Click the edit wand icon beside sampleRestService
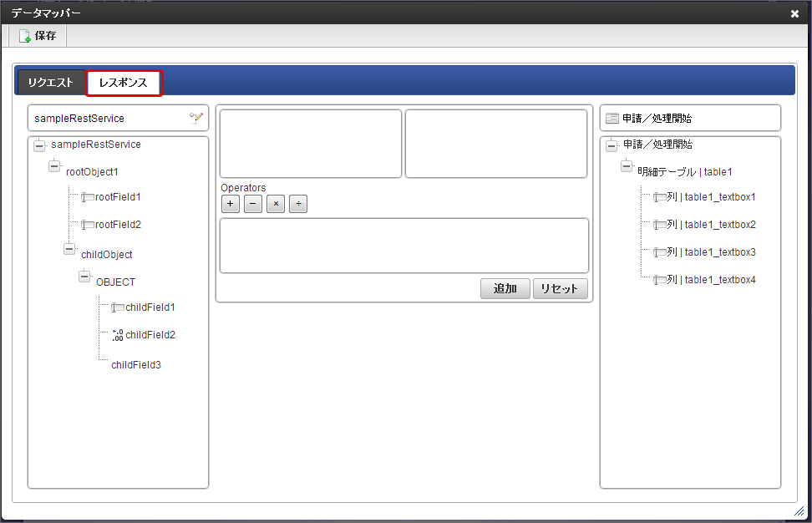The height and width of the screenshot is (523, 812). click(x=196, y=118)
